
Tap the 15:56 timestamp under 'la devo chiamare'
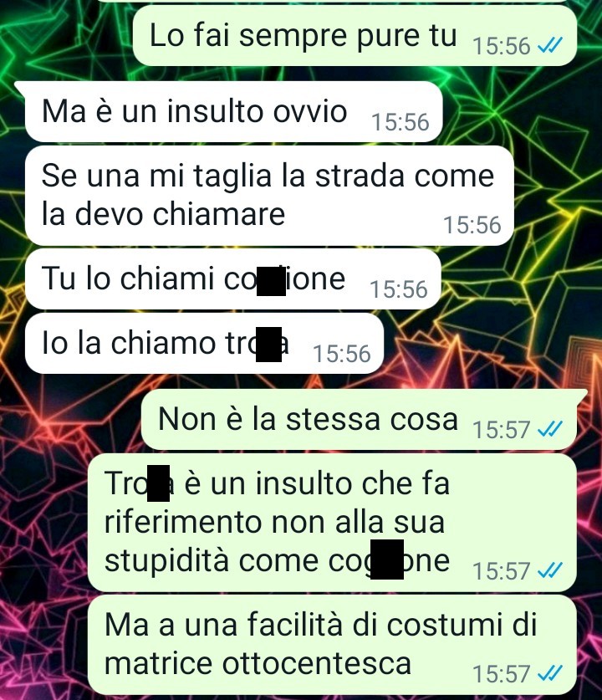point(472,225)
